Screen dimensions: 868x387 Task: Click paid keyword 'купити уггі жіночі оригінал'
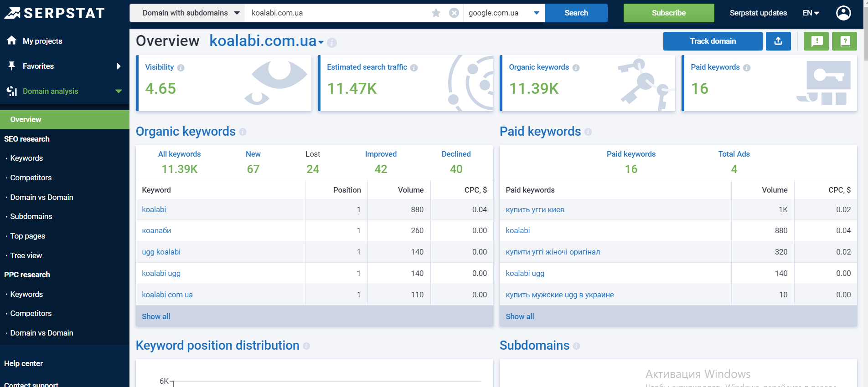coord(553,252)
